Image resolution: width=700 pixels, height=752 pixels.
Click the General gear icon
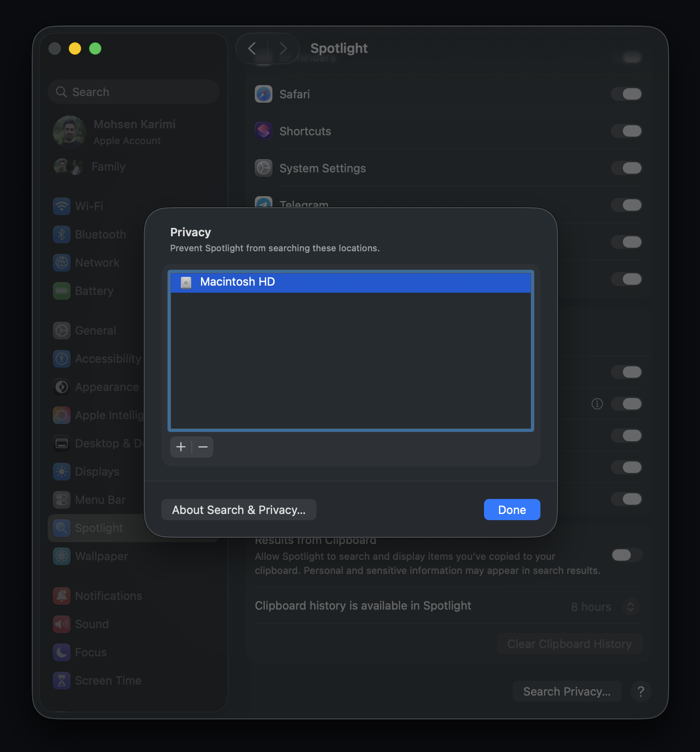[62, 331]
